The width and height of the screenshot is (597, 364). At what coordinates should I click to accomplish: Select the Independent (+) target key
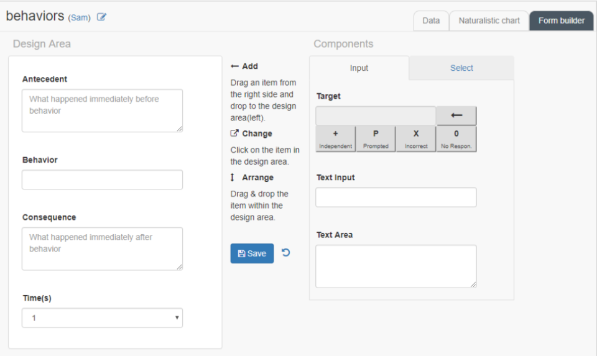[x=335, y=139]
